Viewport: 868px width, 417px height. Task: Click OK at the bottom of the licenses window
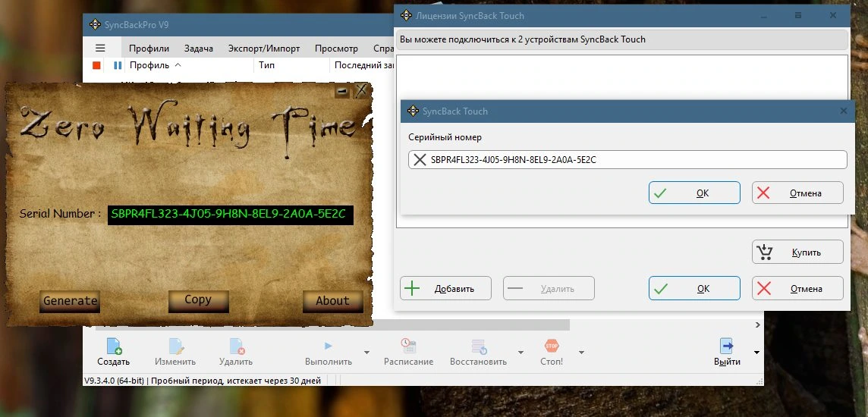tap(694, 289)
